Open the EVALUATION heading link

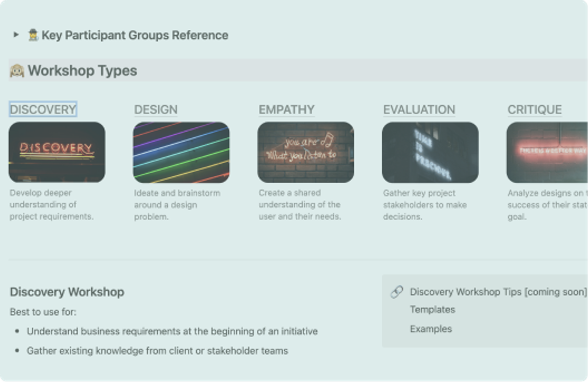[x=419, y=109]
